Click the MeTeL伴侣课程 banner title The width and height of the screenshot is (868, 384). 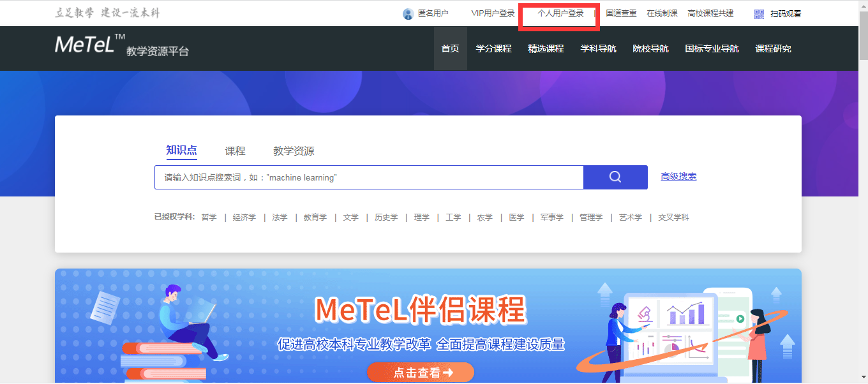tap(421, 310)
